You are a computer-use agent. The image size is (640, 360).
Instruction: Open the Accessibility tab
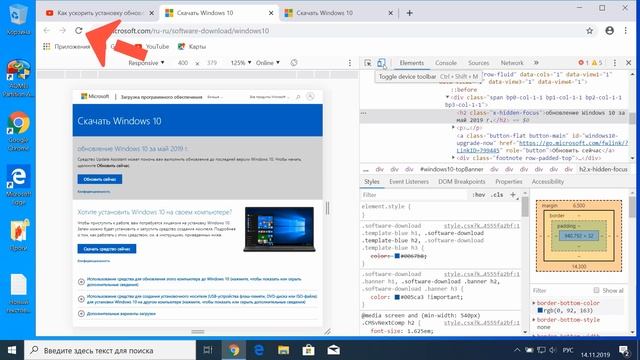click(x=547, y=182)
